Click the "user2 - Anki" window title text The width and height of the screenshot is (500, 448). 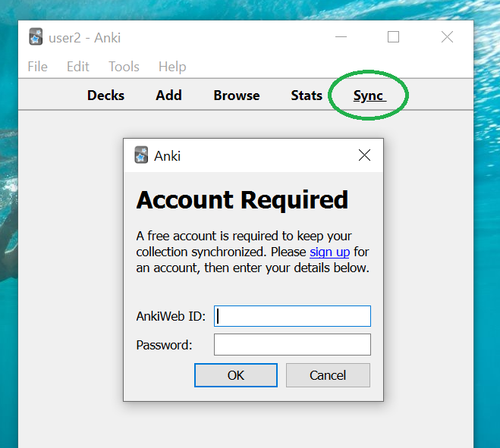84,38
